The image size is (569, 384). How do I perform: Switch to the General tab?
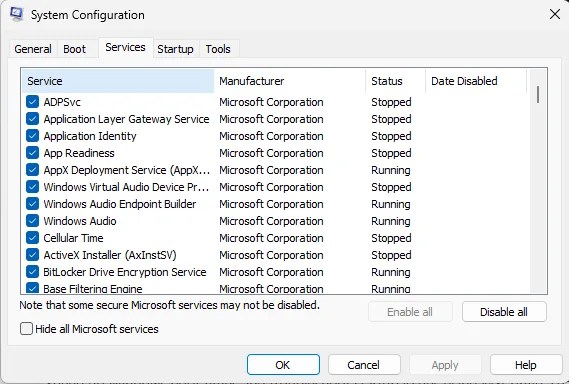click(x=33, y=49)
